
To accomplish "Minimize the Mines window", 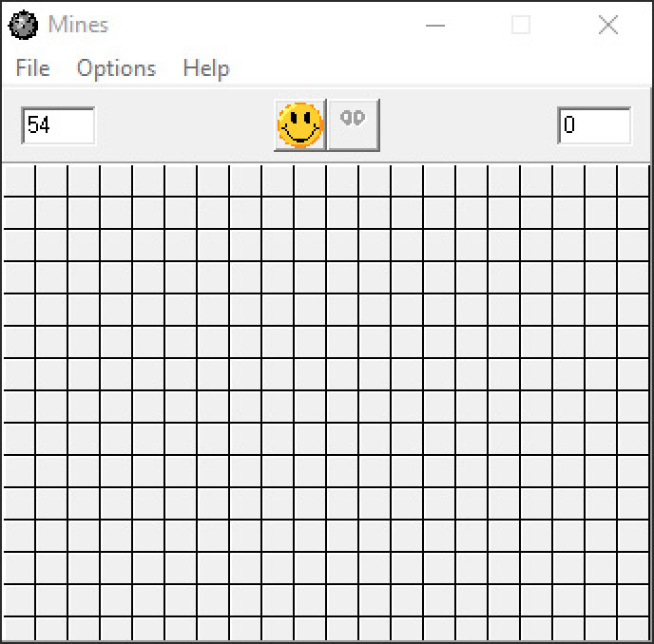I will point(434,26).
